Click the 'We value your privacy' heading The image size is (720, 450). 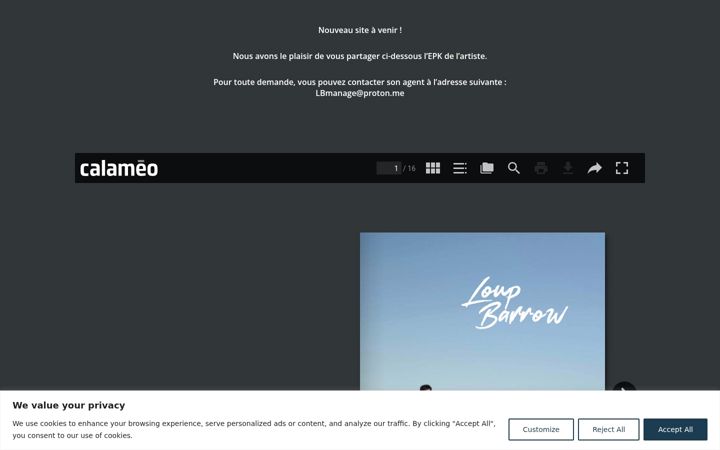click(69, 405)
